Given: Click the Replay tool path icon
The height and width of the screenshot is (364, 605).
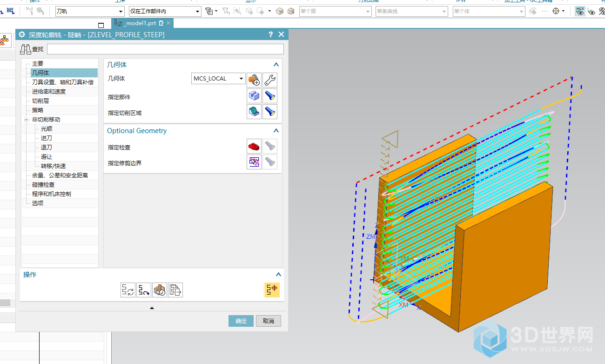Looking at the screenshot, I should tap(144, 290).
